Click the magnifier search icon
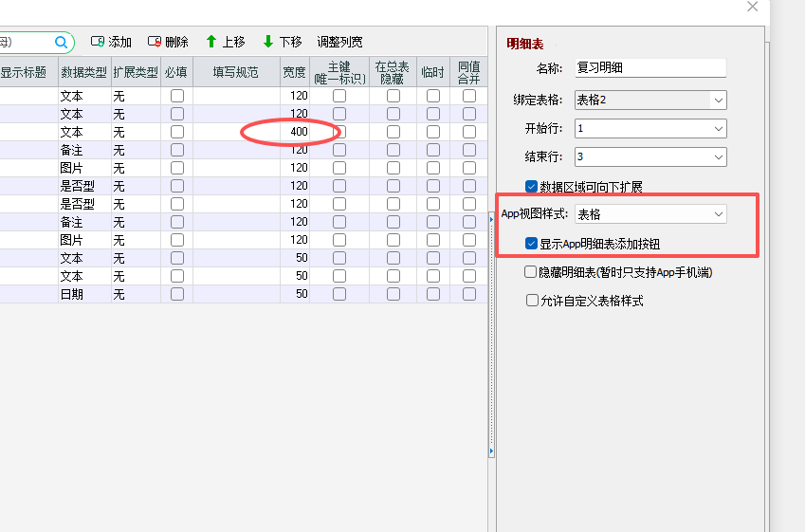Viewport: 805px width, 532px height. click(x=62, y=42)
